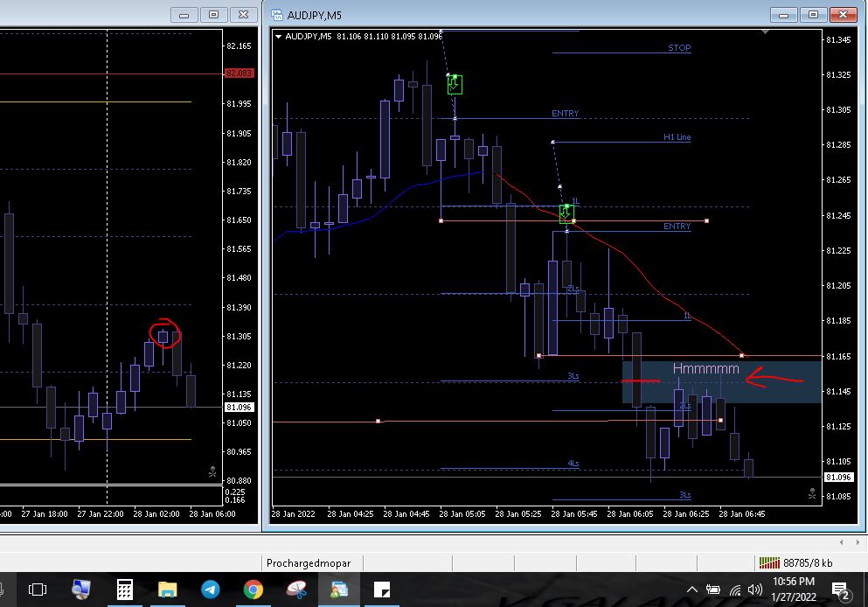
Task: Click the AUDJPY,M5 title bar text
Action: coord(314,16)
